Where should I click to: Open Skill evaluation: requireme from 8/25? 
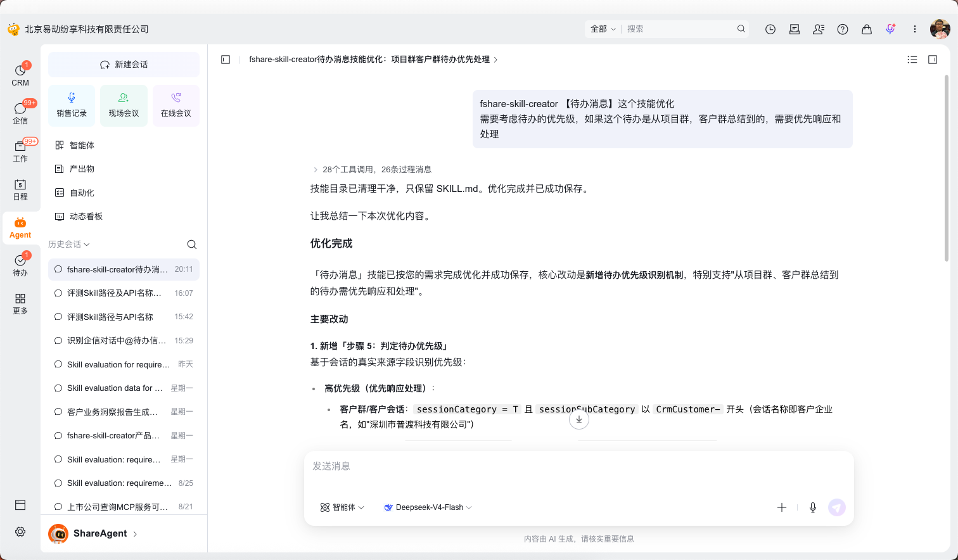[124, 483]
